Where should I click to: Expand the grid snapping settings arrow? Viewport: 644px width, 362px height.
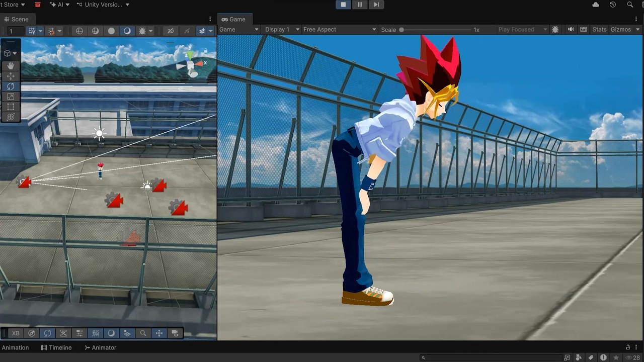(41, 31)
